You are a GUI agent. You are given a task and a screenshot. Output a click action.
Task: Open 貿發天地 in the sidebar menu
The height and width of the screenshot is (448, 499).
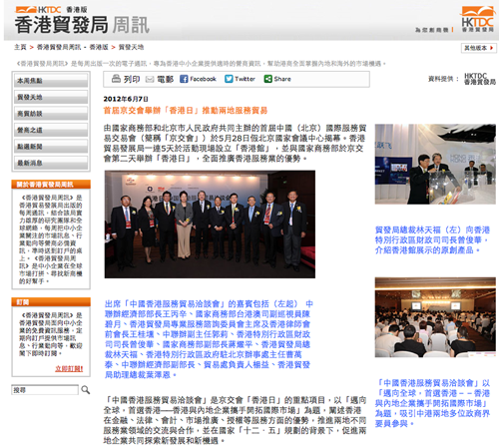pos(51,97)
